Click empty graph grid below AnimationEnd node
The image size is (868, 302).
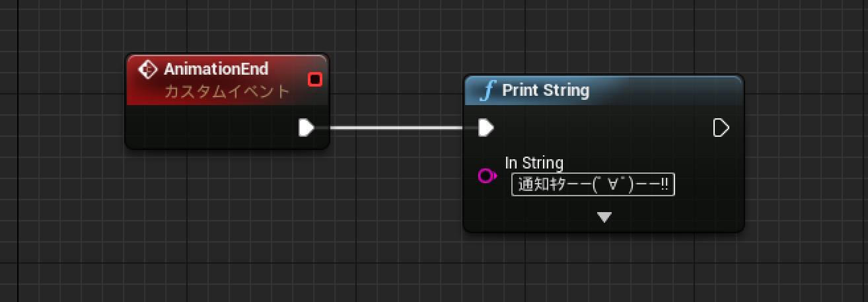point(225,211)
